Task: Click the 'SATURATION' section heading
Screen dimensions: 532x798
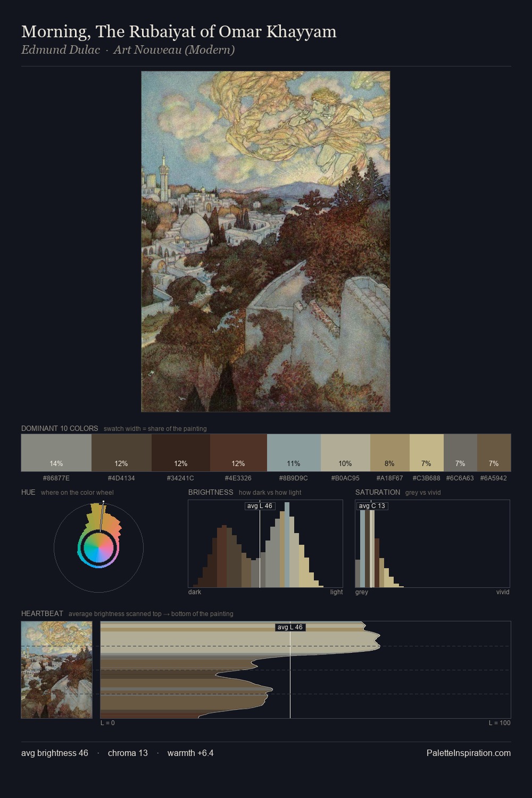Action: click(378, 492)
